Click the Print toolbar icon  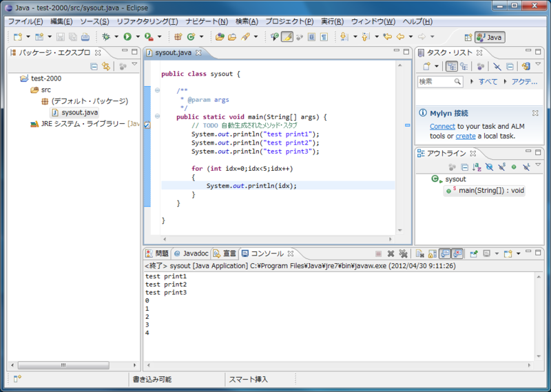[x=85, y=37]
